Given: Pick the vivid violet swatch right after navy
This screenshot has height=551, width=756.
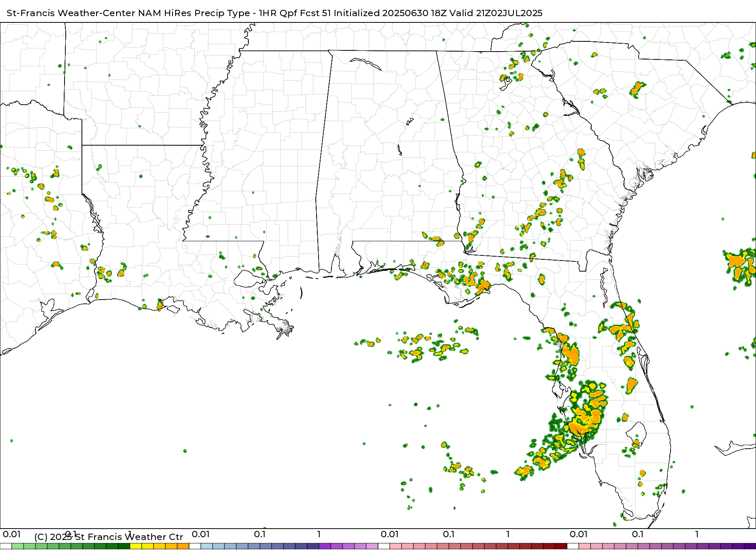Looking at the screenshot, I should [x=325, y=546].
